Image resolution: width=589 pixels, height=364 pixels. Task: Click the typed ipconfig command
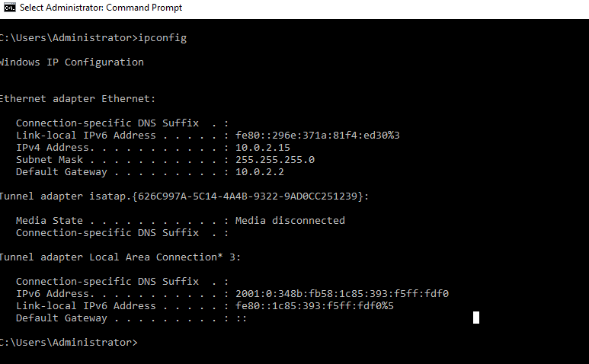[163, 37]
